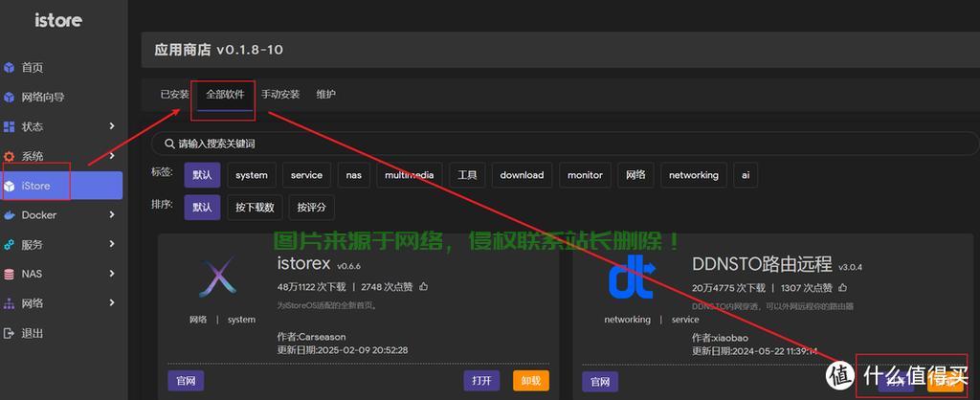Like istorex with thumbs-up icon

pyautogui.click(x=424, y=287)
